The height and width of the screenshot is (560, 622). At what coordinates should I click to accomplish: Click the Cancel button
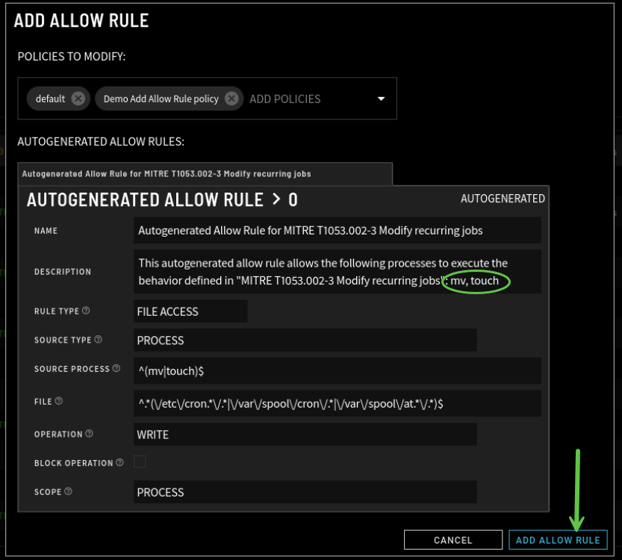click(x=453, y=540)
